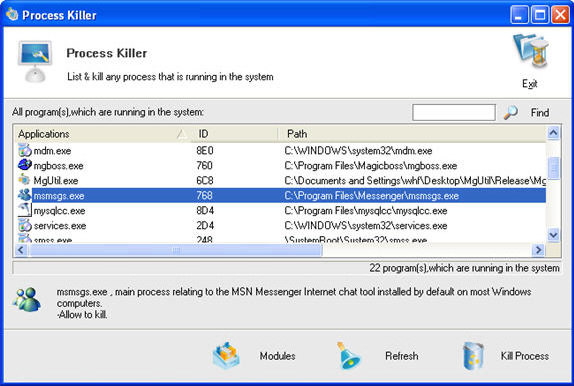Image resolution: width=574 pixels, height=386 pixels.
Task: Close the Process Killer window
Action: [x=560, y=15]
